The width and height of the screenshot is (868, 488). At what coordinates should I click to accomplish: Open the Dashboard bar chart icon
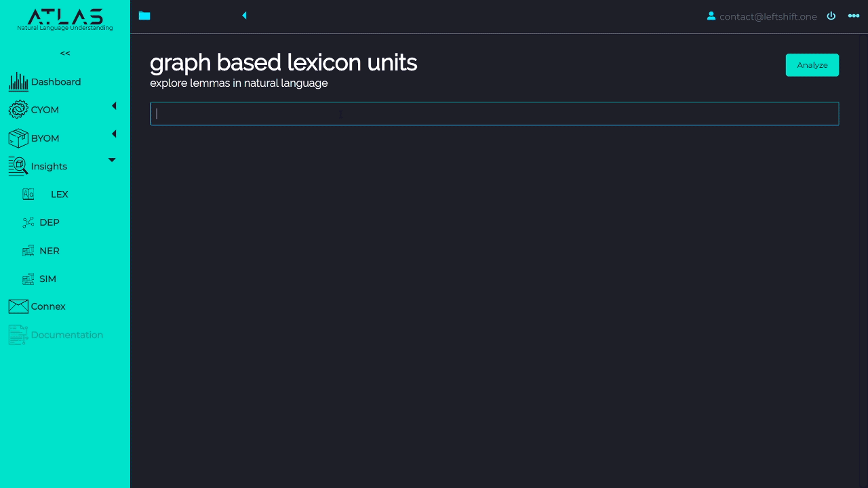pyautogui.click(x=18, y=82)
